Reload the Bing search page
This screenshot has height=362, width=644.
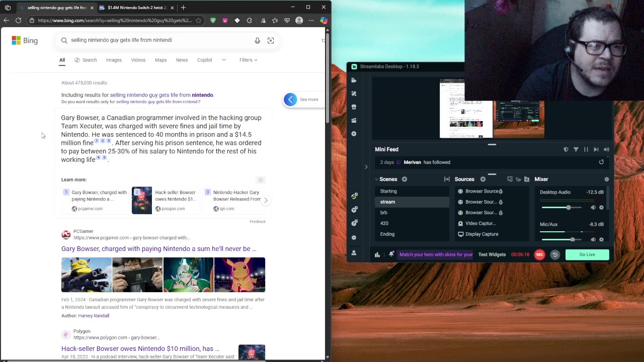click(x=19, y=21)
